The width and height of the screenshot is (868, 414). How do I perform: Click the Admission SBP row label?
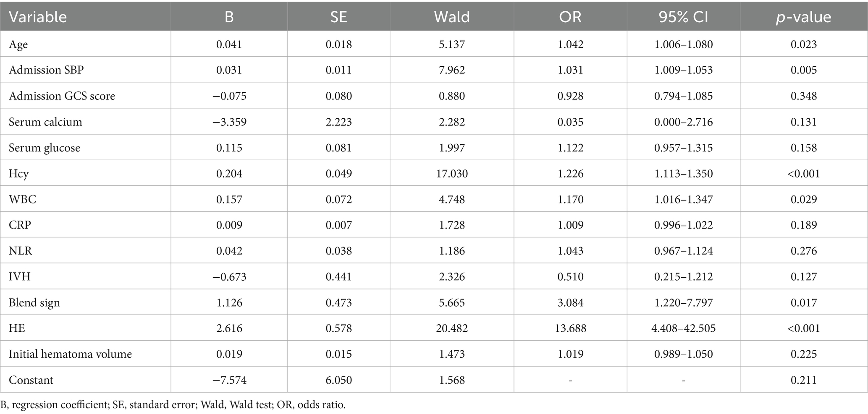coord(46,70)
